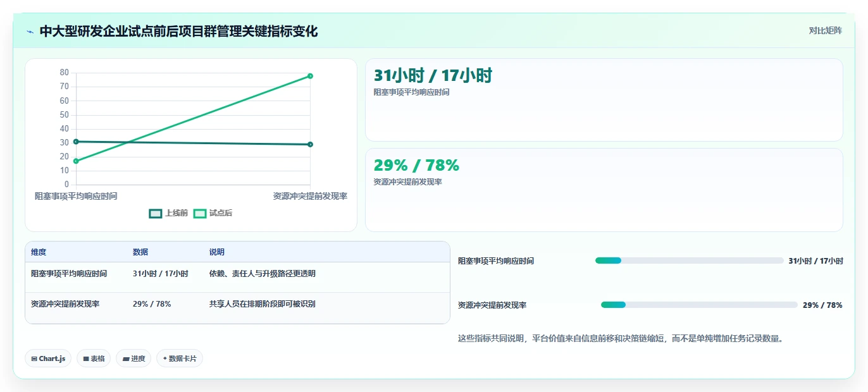Open the Chart.js chip
The image size is (868, 392).
point(48,358)
